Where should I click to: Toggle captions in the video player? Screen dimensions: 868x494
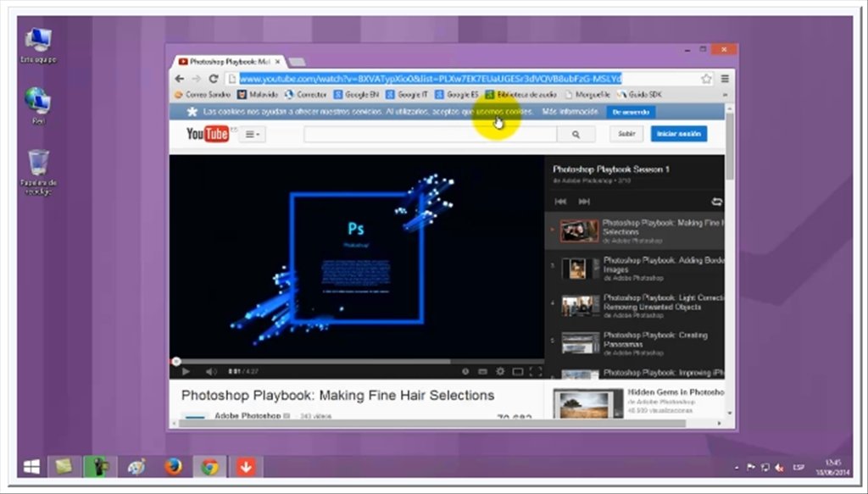(482, 371)
